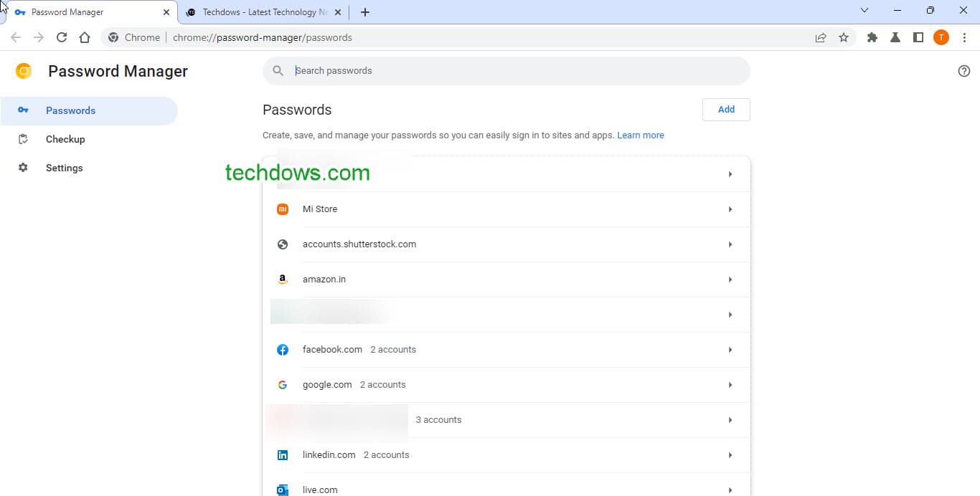Viewport: 980px width, 496px height.
Task: Open the linkedin.com entry name
Action: (329, 455)
